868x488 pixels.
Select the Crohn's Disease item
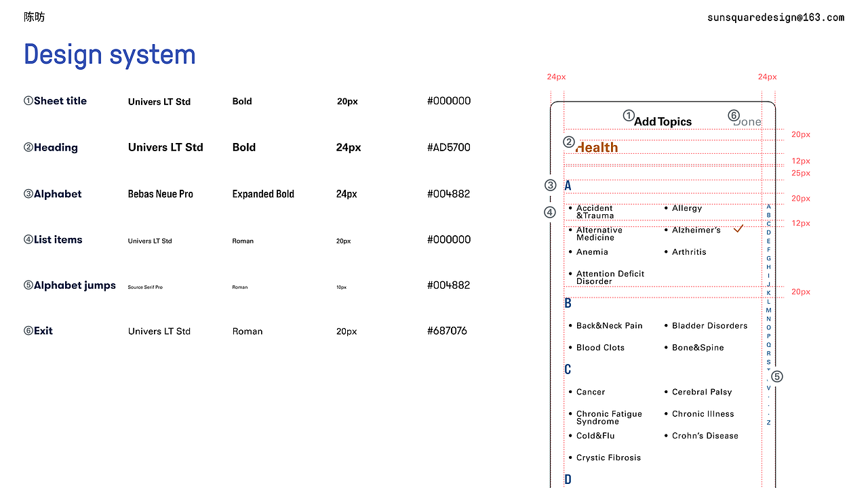(705, 435)
